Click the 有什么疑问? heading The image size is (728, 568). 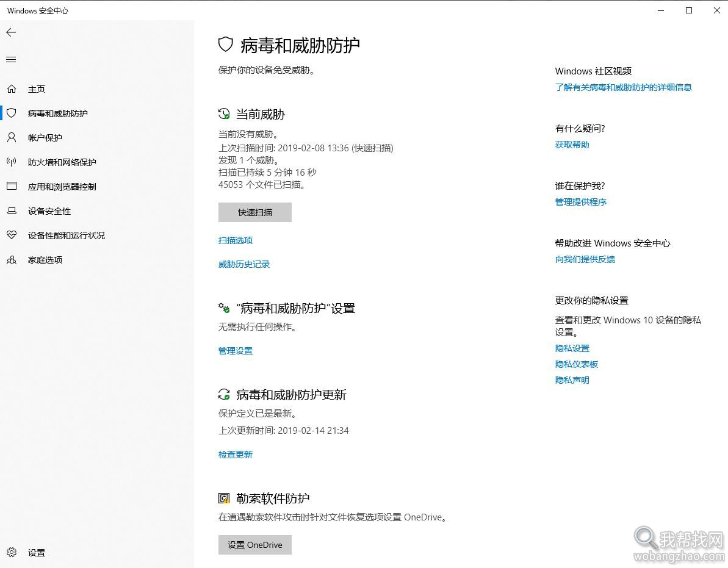pos(580,129)
